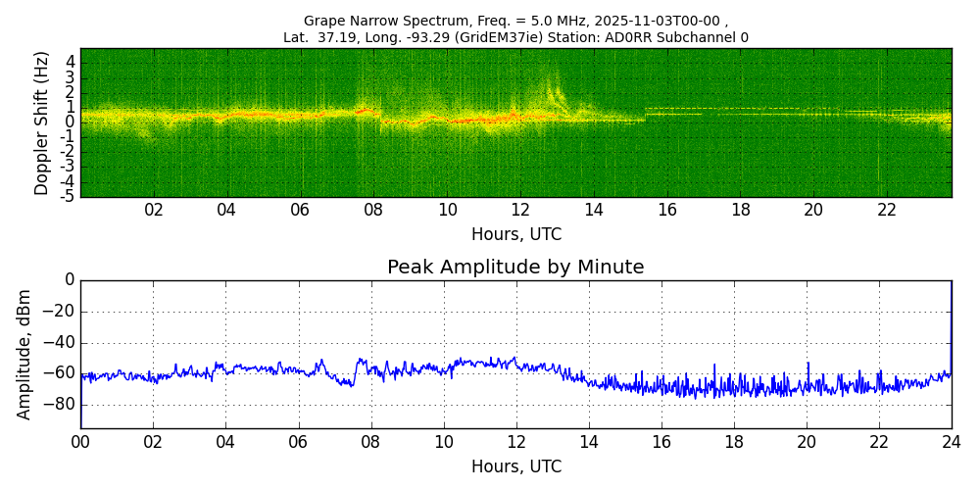
Task: Select the 12 hour tick on spectrogram axis
Action: [x=520, y=210]
